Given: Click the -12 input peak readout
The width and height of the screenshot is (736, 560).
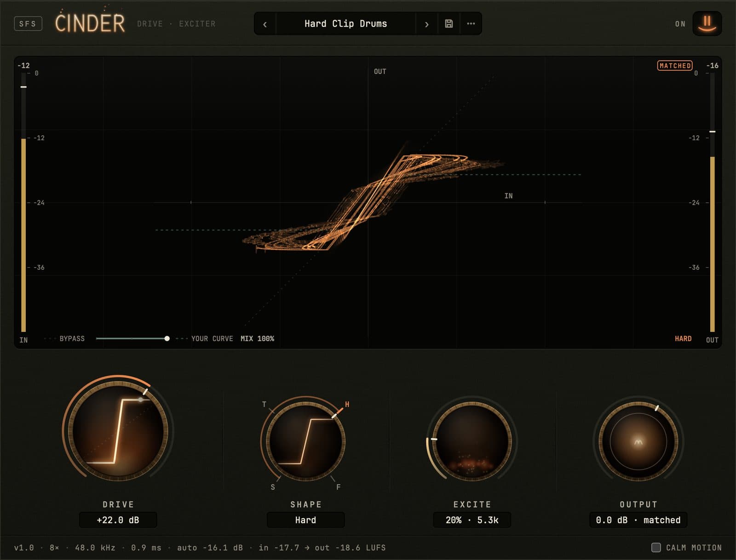Looking at the screenshot, I should pos(23,66).
